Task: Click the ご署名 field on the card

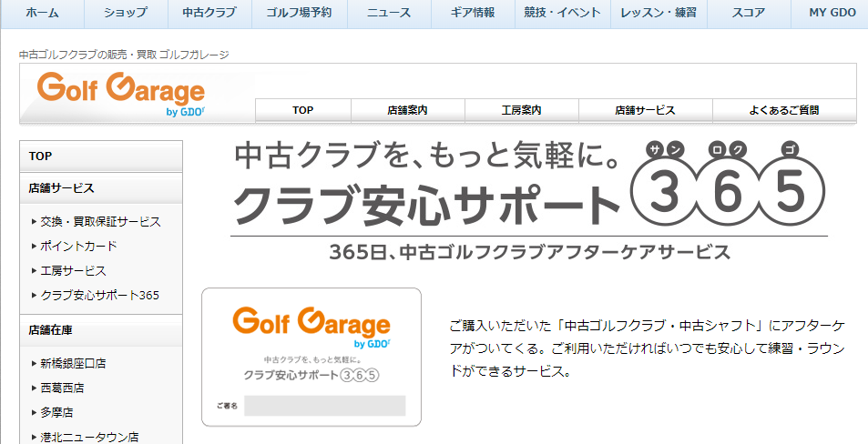Action: 324,406
